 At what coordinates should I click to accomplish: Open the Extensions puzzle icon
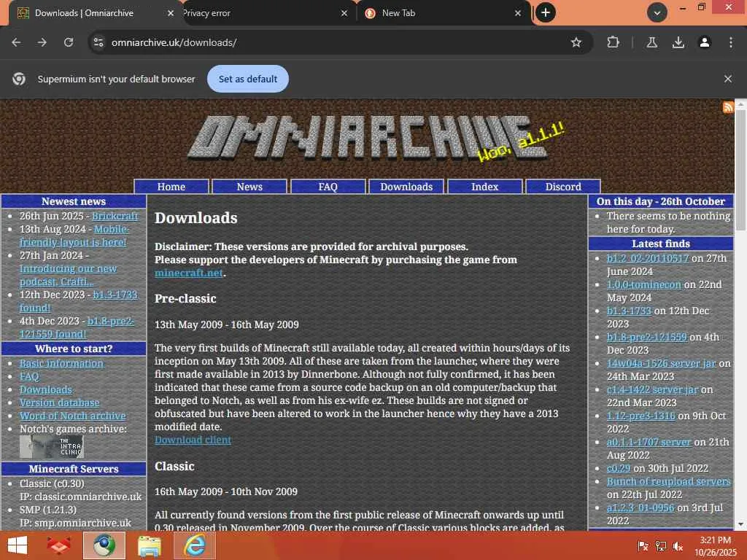click(x=613, y=42)
